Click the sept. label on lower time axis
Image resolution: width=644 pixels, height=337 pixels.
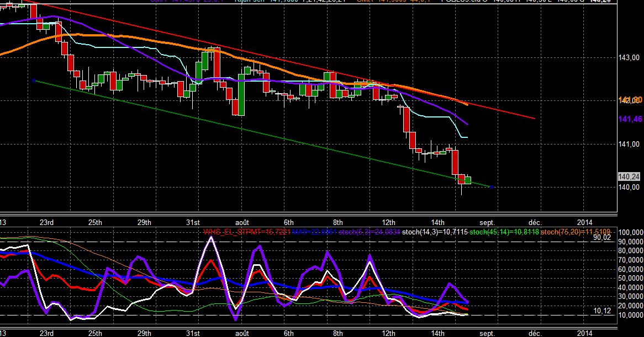(487, 333)
